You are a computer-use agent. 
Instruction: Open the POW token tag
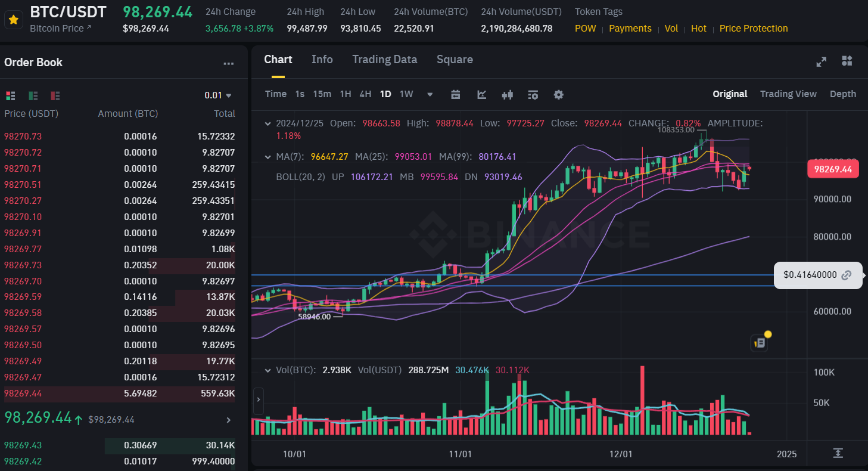click(585, 29)
